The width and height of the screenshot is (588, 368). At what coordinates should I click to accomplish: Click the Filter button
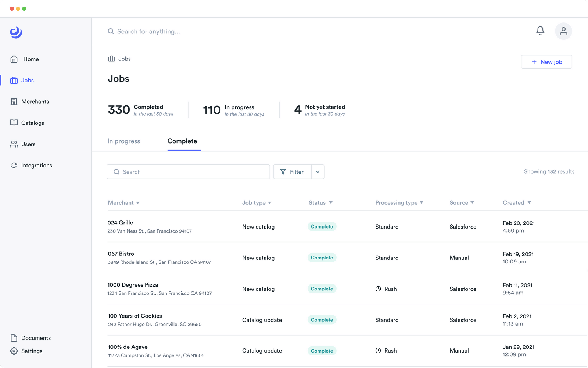coord(293,172)
